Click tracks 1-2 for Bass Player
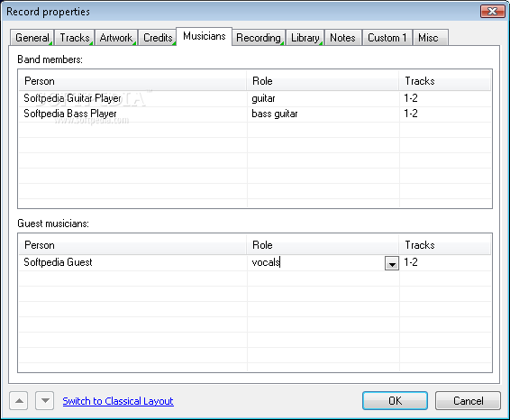The width and height of the screenshot is (510, 420). (445, 114)
